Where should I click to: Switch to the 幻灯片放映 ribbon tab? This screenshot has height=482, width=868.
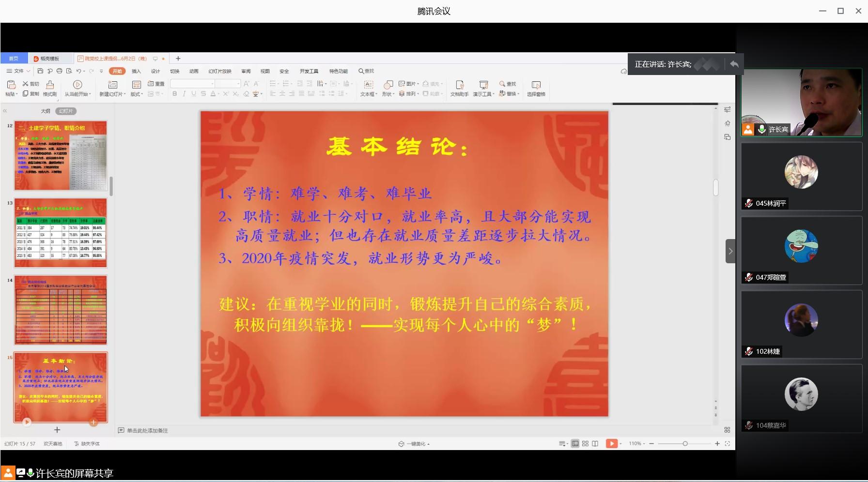point(219,71)
